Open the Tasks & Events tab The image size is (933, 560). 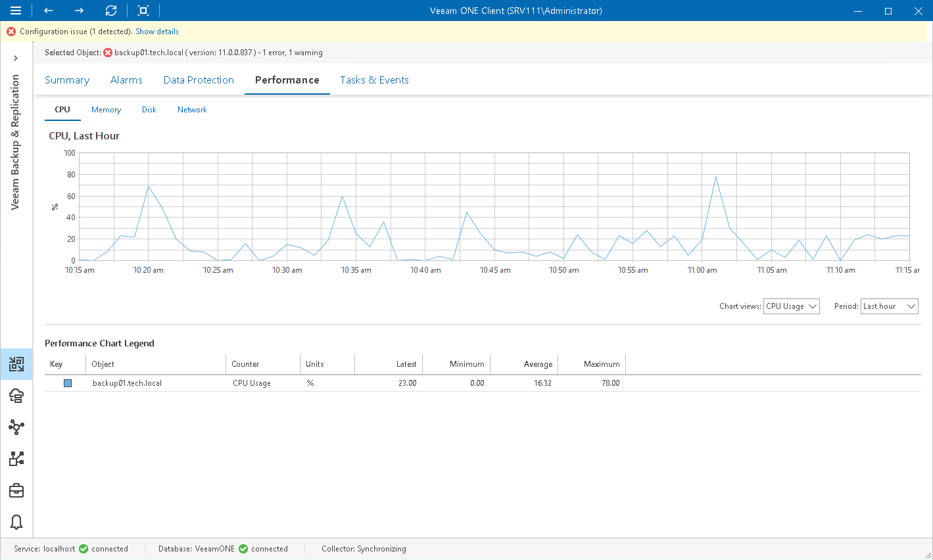(374, 80)
